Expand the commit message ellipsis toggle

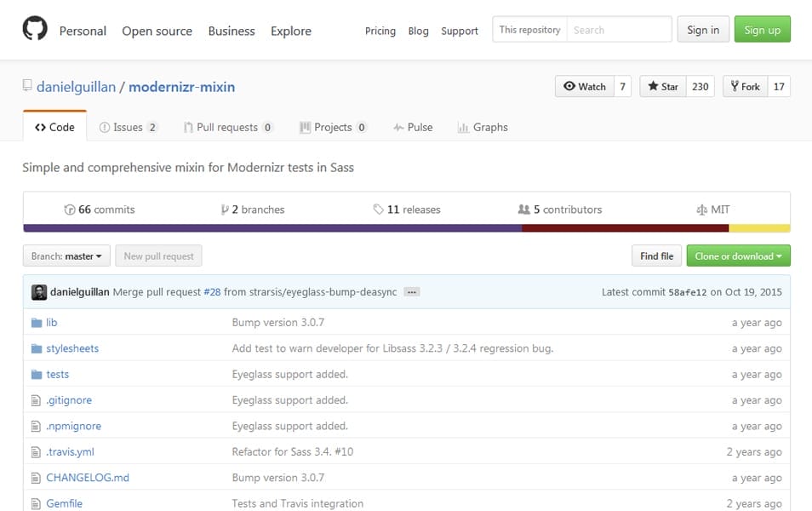(410, 291)
